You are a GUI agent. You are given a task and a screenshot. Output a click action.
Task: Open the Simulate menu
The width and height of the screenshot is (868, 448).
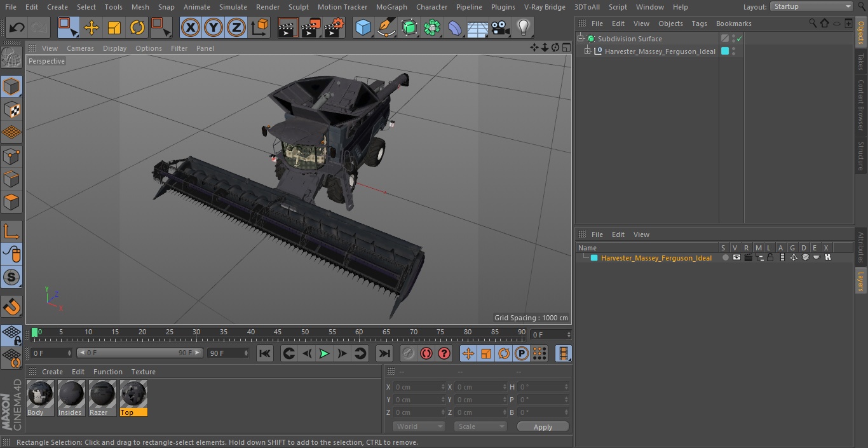233,7
